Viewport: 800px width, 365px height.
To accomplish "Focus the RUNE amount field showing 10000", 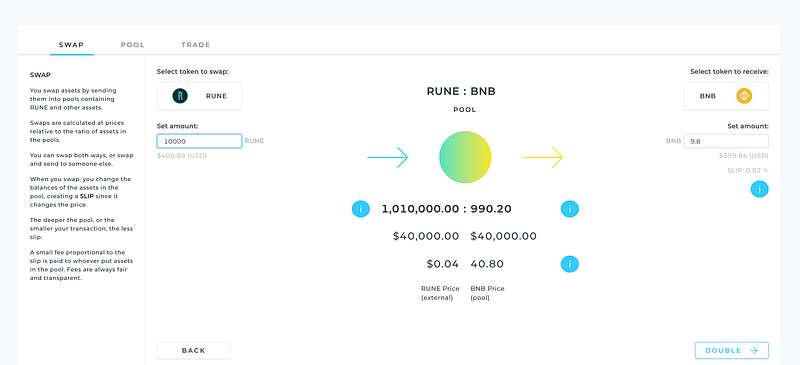I will point(199,141).
